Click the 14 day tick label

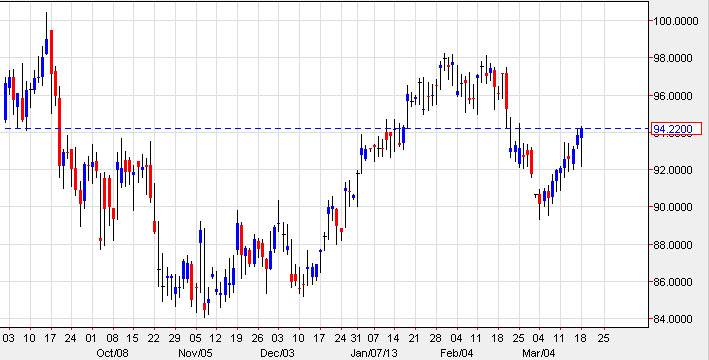pos(393,338)
